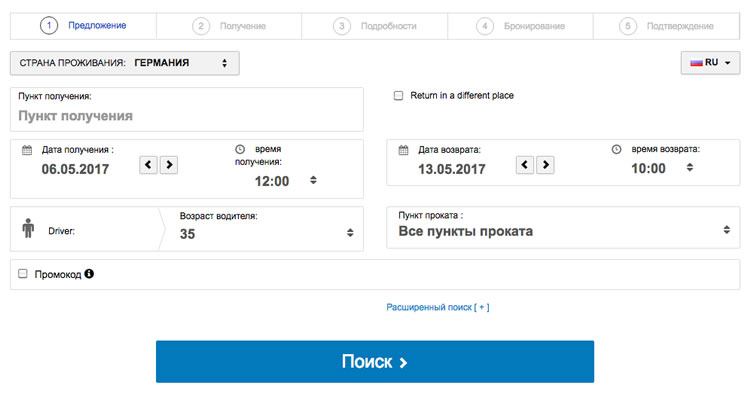Click the driver person icon
This screenshot has height=406, width=750.
coord(28,230)
